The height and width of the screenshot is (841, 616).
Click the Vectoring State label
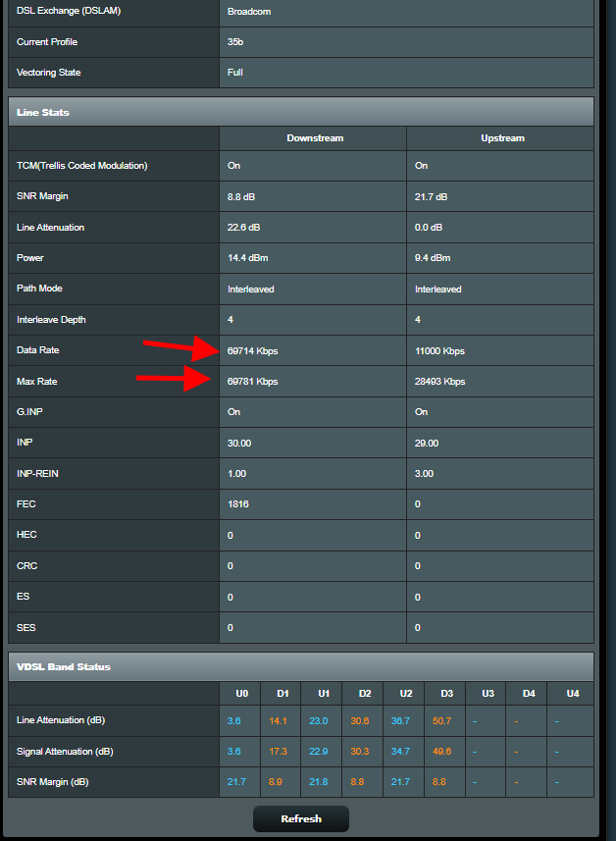point(48,73)
